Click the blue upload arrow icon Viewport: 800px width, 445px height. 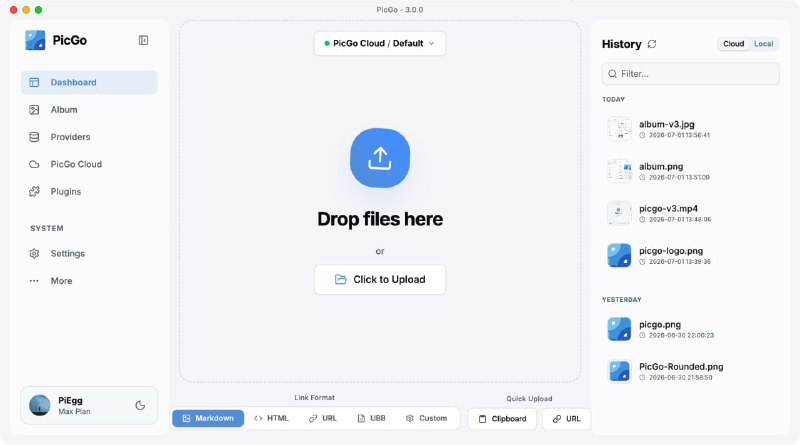[380, 158]
